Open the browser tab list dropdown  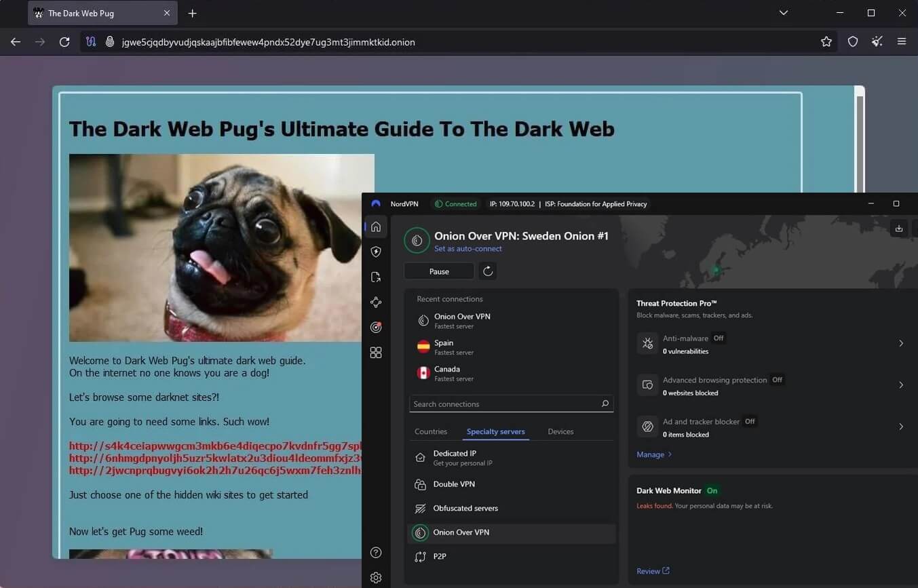tap(784, 12)
